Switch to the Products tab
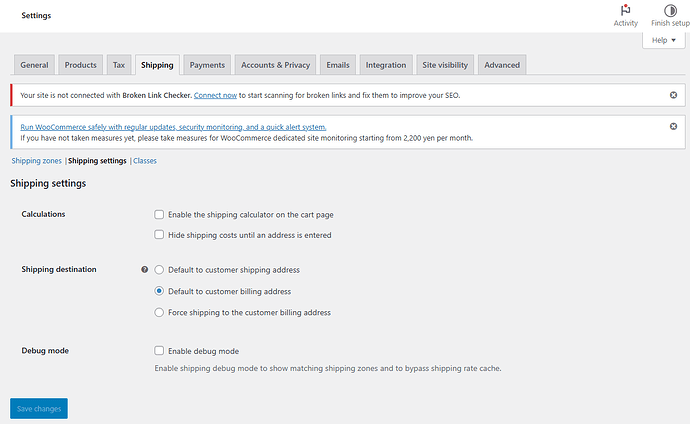The image size is (690, 424). (x=81, y=65)
